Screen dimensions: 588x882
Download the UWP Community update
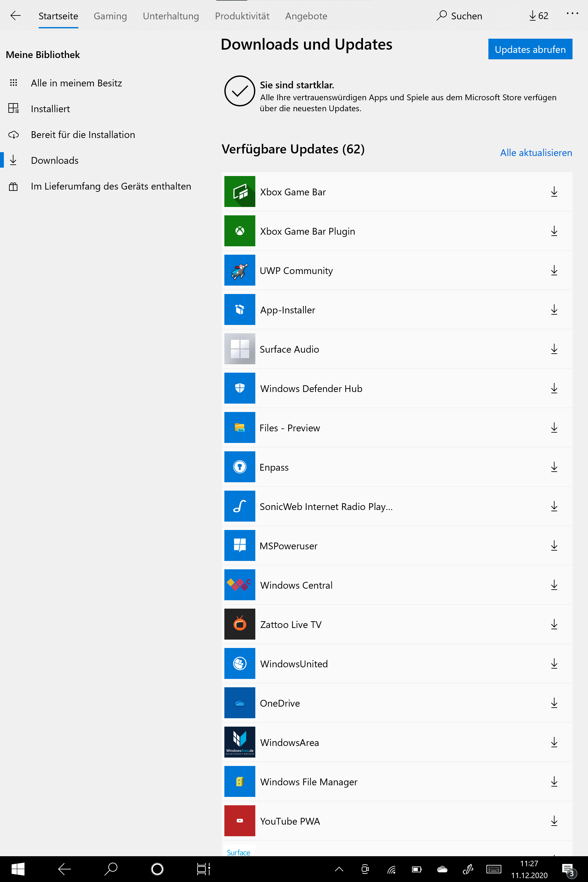point(554,270)
